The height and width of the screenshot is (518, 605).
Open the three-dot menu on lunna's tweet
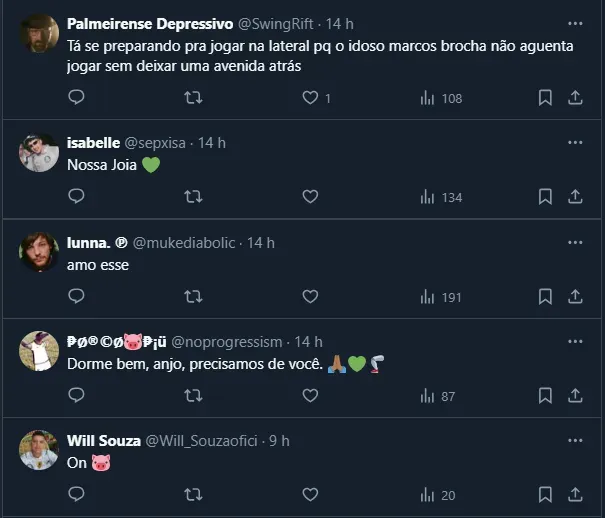pos(575,243)
